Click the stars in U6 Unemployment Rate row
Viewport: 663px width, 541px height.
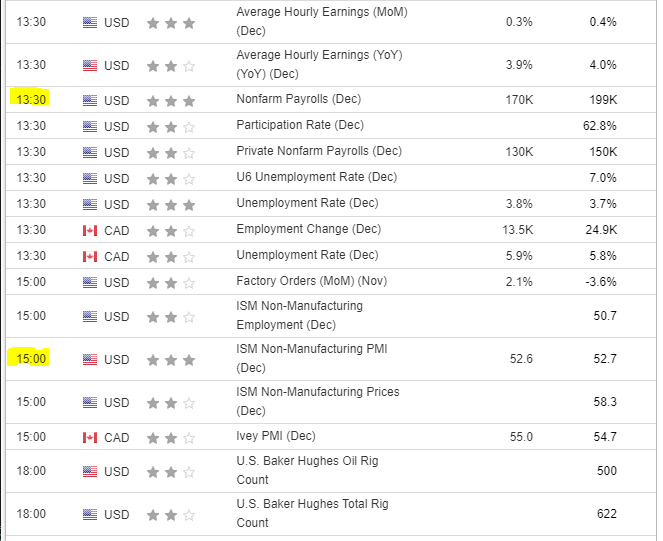(x=170, y=178)
